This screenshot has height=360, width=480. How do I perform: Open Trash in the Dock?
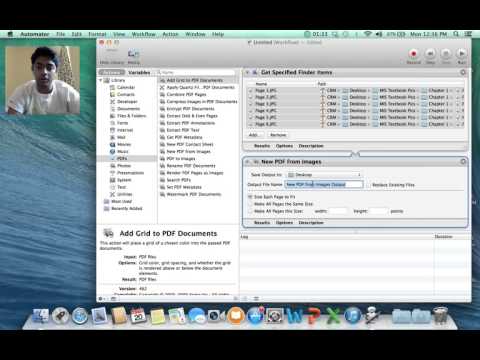441,315
